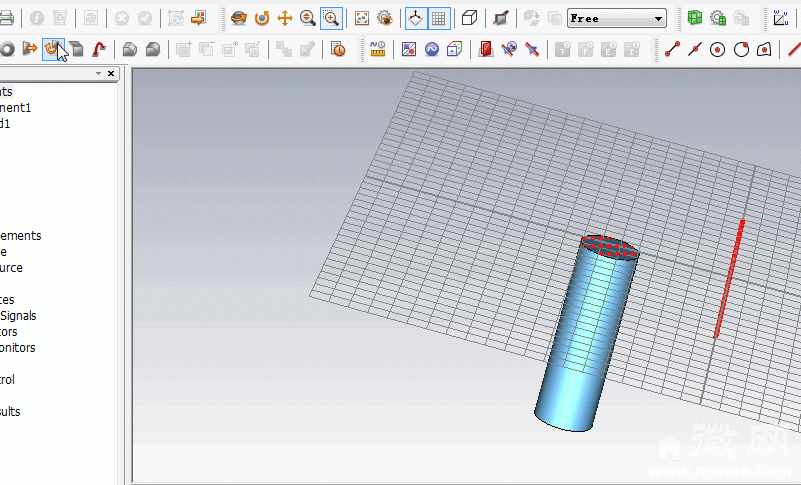This screenshot has width=801, height=485.
Task: Open the information icon in the top toolbar
Action: click(37, 19)
